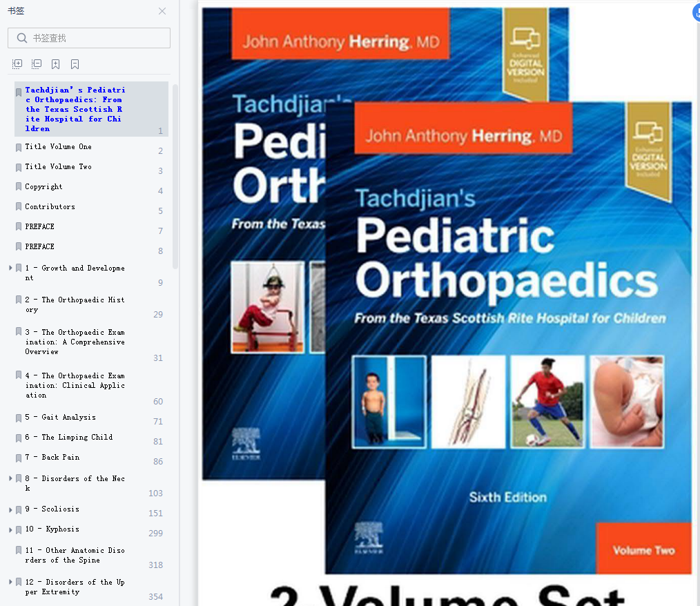
Task: Go to chapter 6 The Limping Child
Action: (x=69, y=438)
